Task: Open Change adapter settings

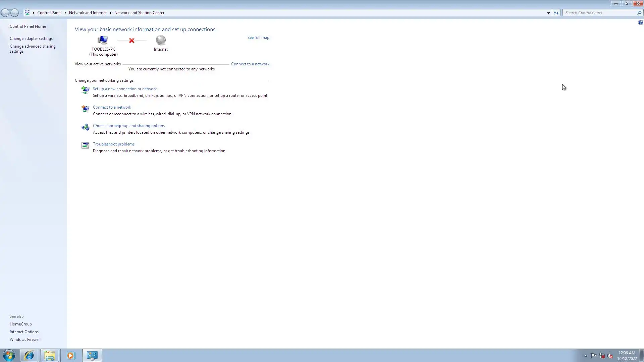Action: pyautogui.click(x=31, y=39)
